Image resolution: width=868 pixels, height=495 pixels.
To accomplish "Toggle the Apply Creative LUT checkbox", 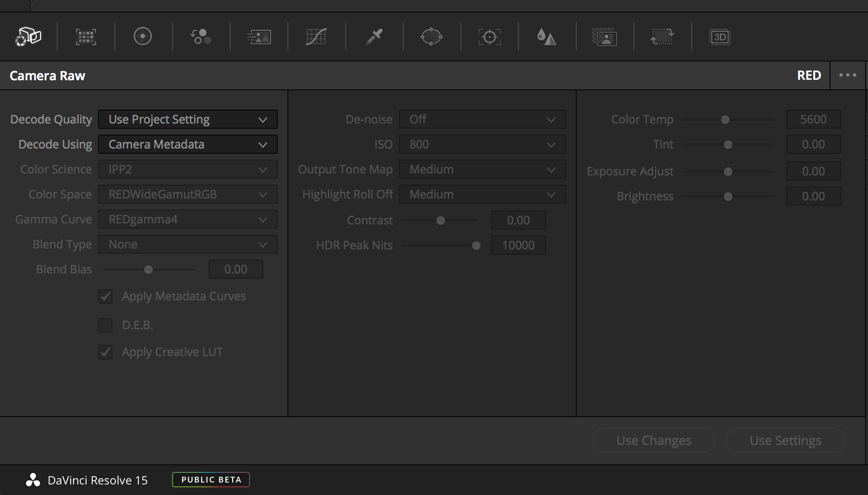I will pos(105,352).
